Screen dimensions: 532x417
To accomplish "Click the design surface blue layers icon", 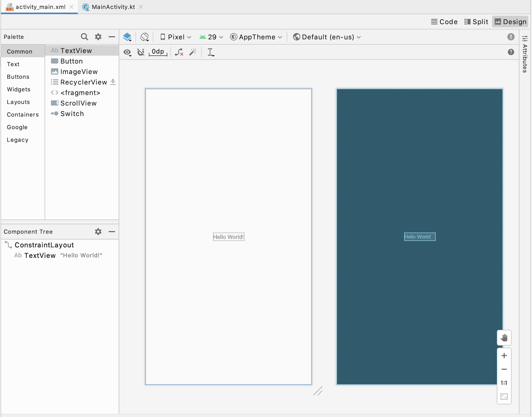I will 127,37.
